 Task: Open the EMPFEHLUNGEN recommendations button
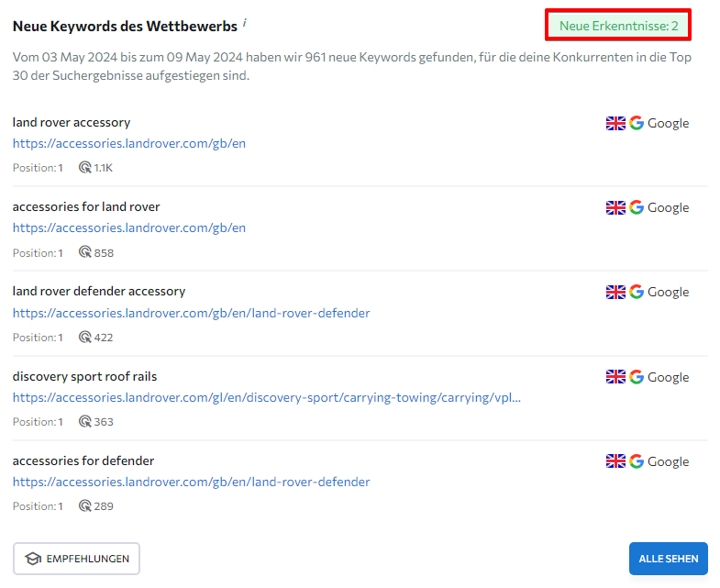76,559
